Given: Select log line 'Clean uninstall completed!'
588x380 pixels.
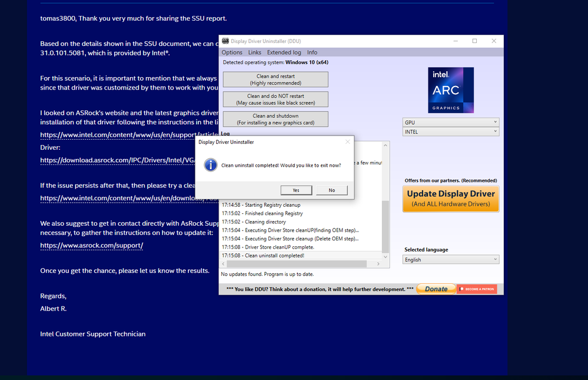Looking at the screenshot, I should click(x=301, y=256).
